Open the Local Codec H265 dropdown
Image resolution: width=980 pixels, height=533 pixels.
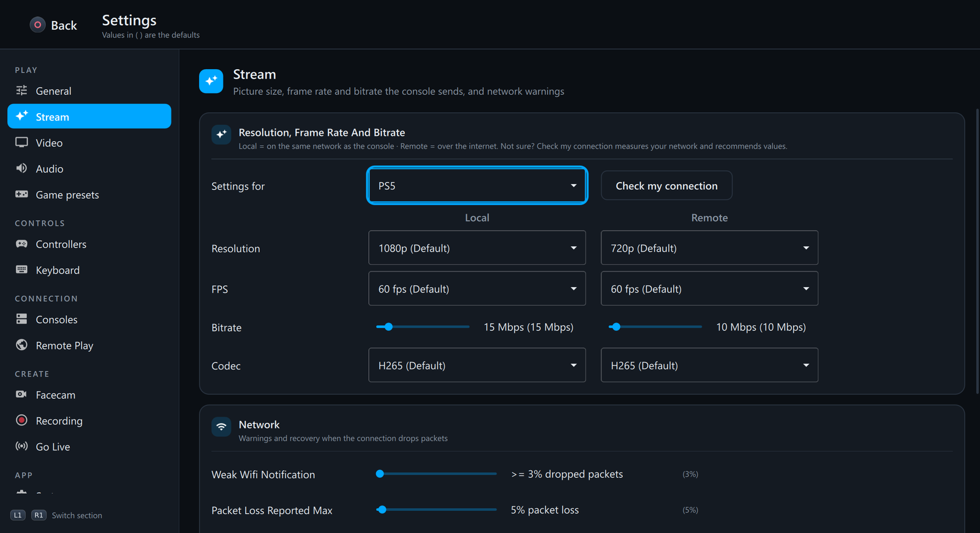477,365
